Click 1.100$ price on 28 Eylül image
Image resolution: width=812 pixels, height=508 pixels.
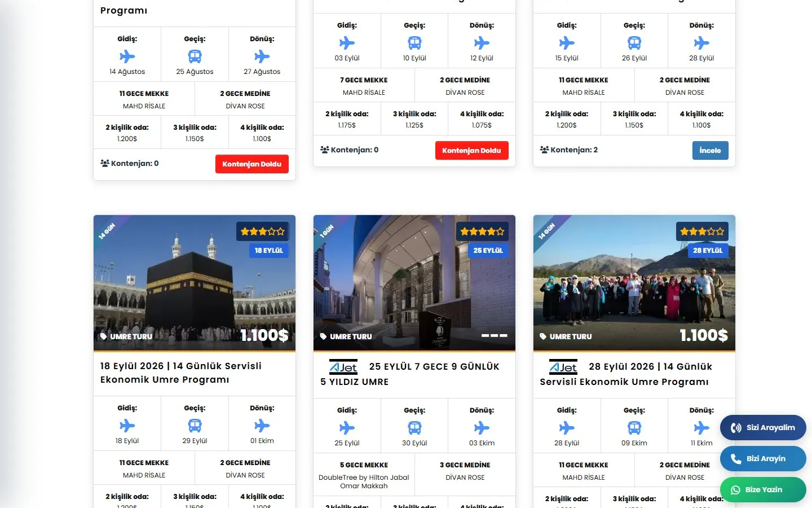tap(704, 335)
